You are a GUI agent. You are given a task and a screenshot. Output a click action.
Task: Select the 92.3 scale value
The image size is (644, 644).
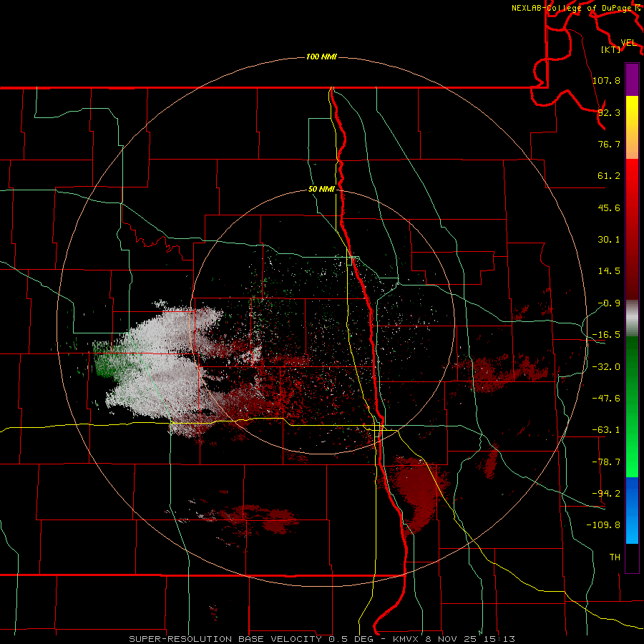[609, 112]
